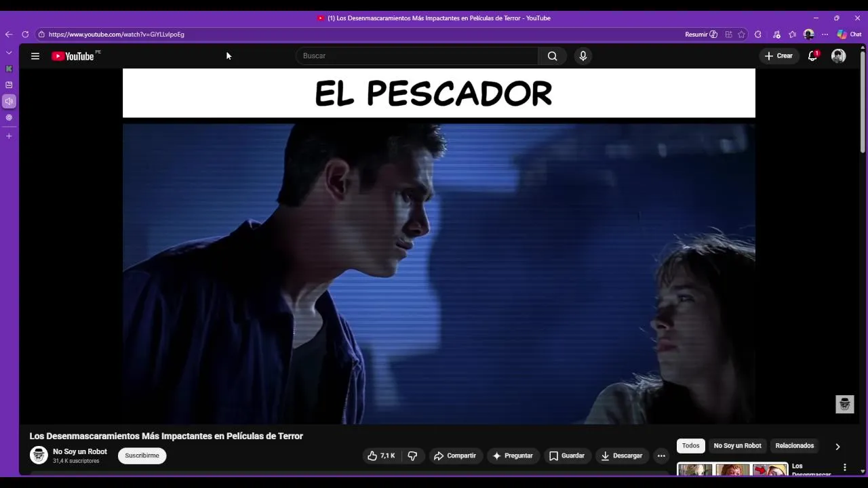The image size is (868, 488).
Task: Like the video with thumbs up
Action: 381,456
